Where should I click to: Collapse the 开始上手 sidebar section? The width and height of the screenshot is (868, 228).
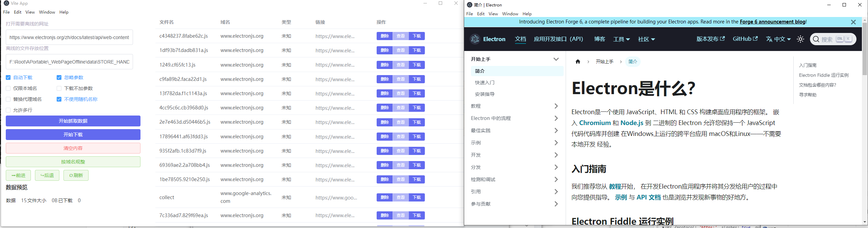coord(556,59)
